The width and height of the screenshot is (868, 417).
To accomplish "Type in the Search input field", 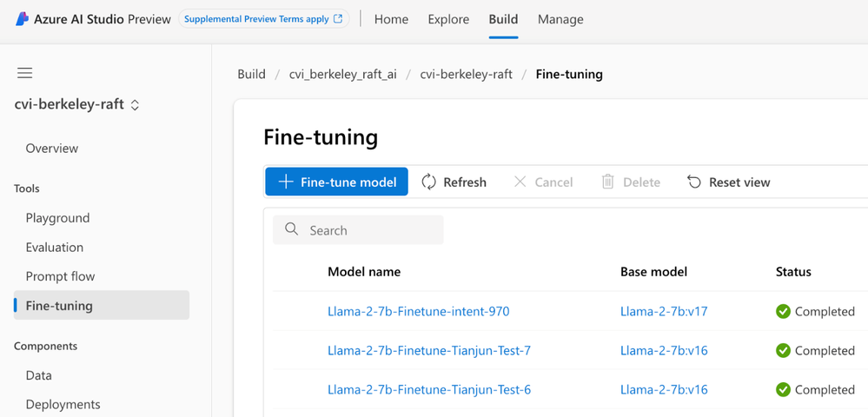I will pyautogui.click(x=369, y=230).
